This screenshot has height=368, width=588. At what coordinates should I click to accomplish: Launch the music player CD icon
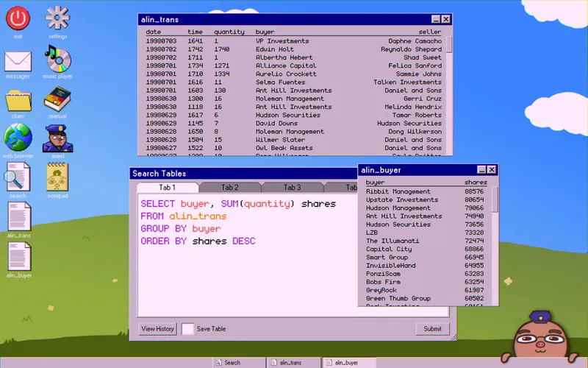pyautogui.click(x=58, y=58)
